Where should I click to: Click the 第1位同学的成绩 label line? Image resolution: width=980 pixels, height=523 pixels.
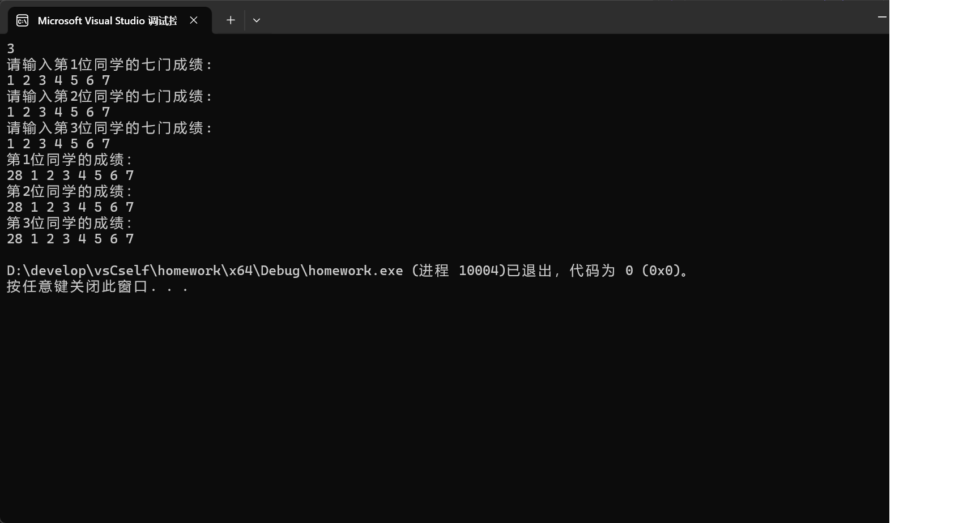point(69,160)
